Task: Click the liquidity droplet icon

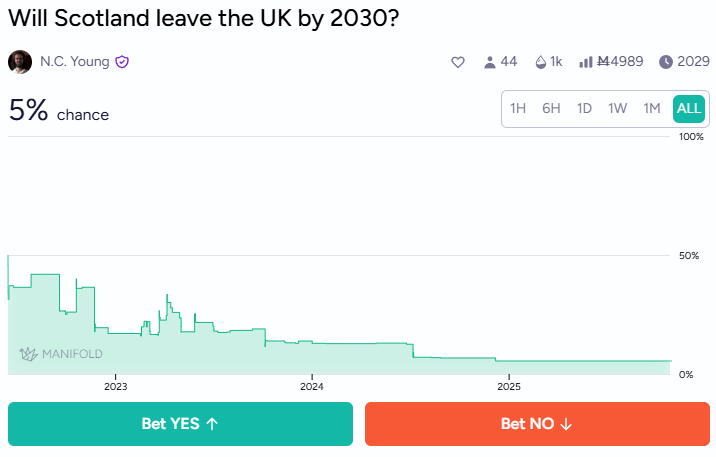Action: (541, 62)
